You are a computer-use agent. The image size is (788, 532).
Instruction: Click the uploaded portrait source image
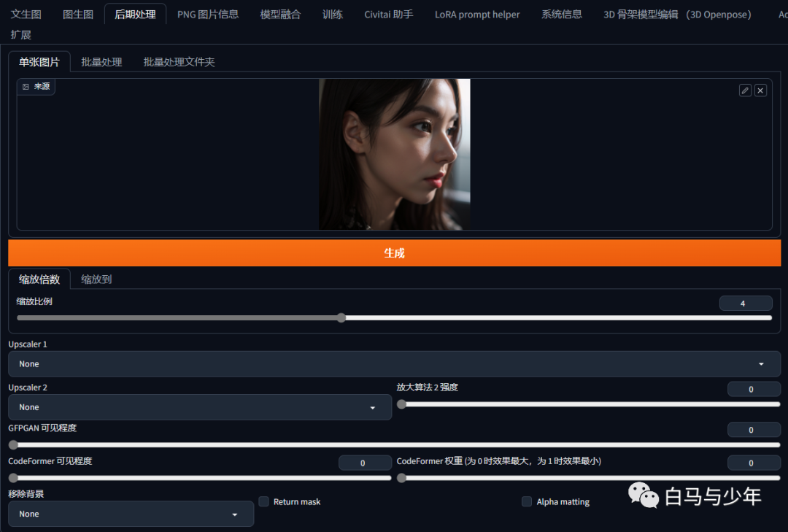tap(394, 154)
